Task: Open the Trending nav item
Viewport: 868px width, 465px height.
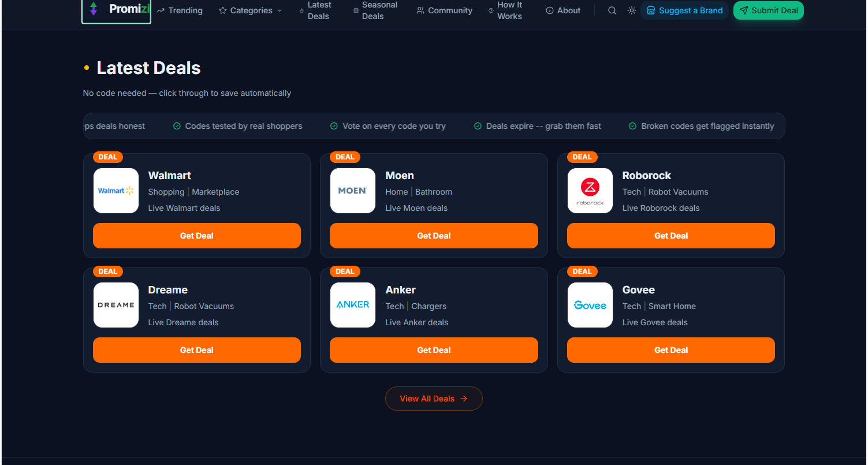Action: (x=180, y=10)
